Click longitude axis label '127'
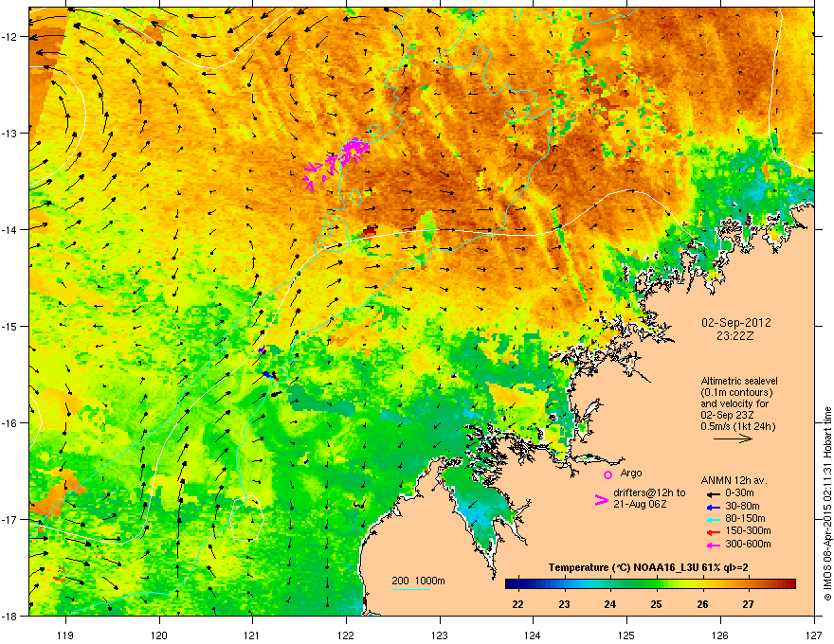The width and height of the screenshot is (834, 644). pos(814,635)
